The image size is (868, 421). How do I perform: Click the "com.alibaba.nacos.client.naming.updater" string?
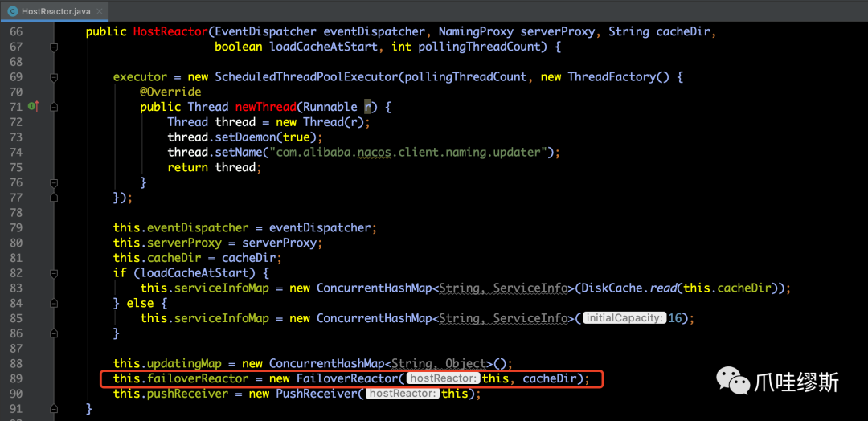pos(407,152)
